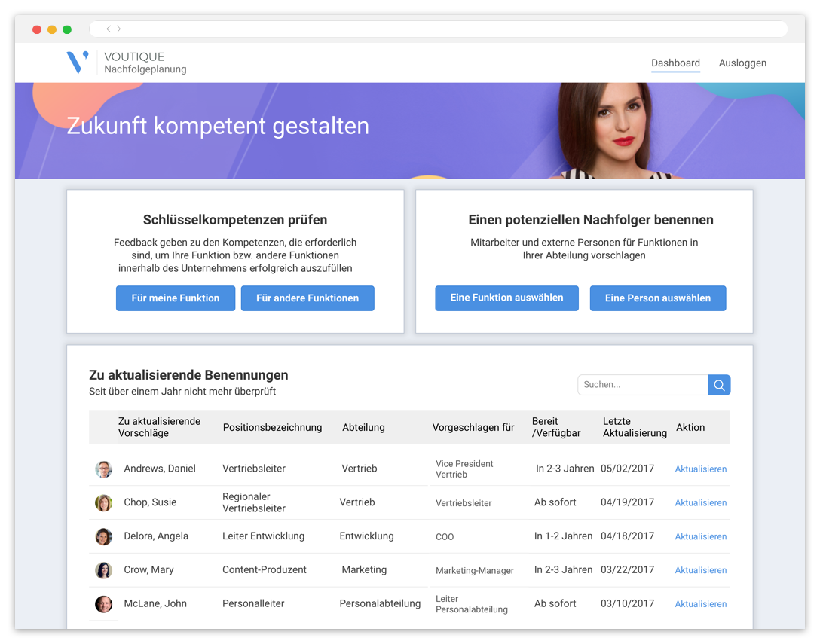Viewport: 820px width, 644px height.
Task: Open the Dashboard tab
Action: pos(675,63)
